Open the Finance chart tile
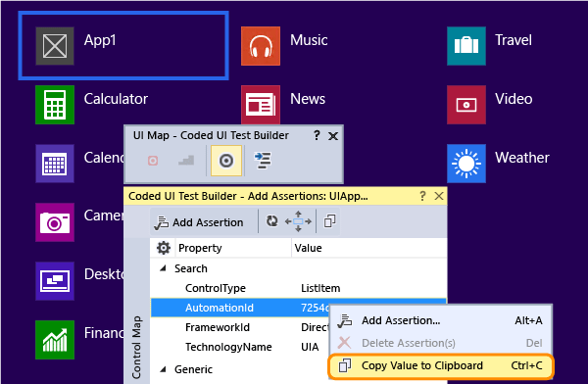 coord(55,340)
